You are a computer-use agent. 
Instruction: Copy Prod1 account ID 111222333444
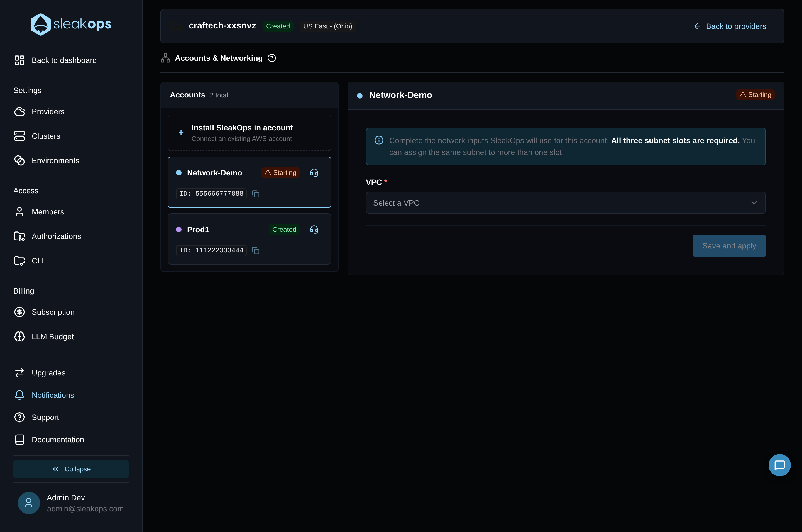click(256, 251)
